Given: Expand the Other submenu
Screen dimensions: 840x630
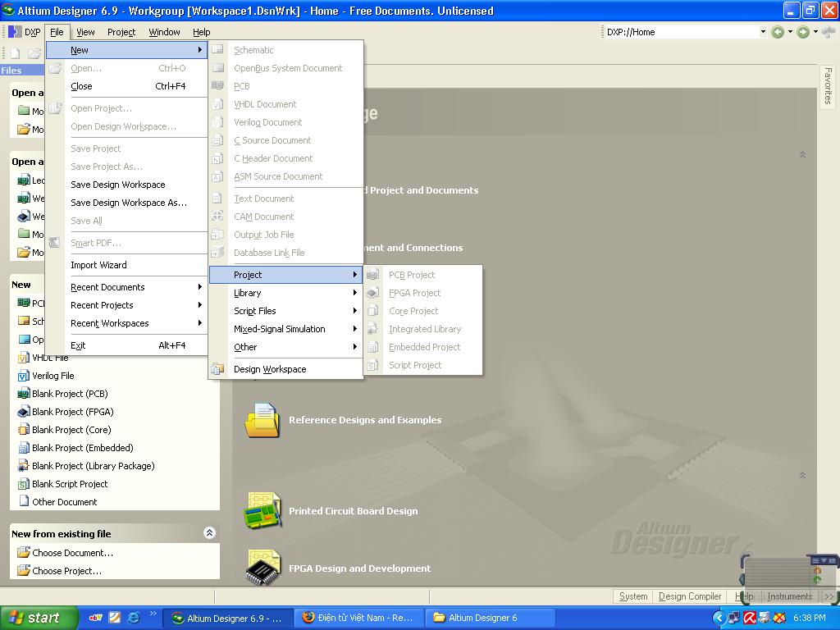Looking at the screenshot, I should coord(286,347).
